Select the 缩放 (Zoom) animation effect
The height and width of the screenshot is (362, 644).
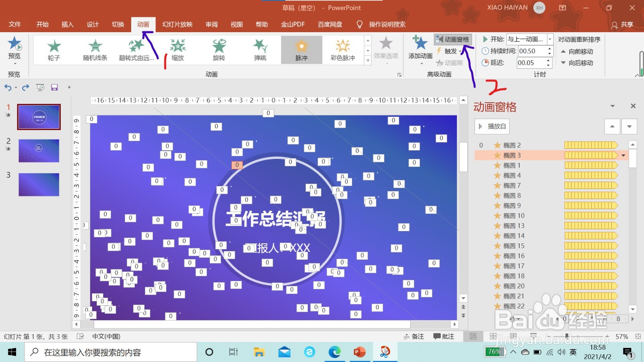178,49
